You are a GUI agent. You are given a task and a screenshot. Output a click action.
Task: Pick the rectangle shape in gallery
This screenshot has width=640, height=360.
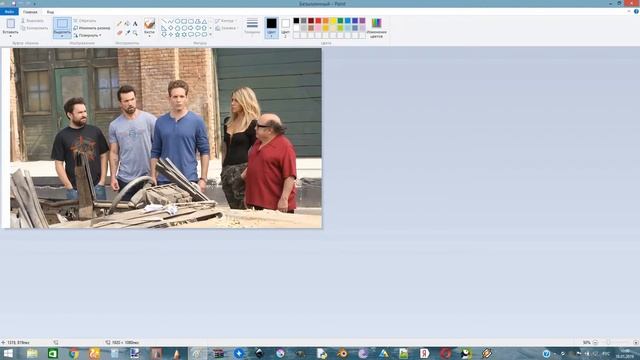(x=184, y=21)
